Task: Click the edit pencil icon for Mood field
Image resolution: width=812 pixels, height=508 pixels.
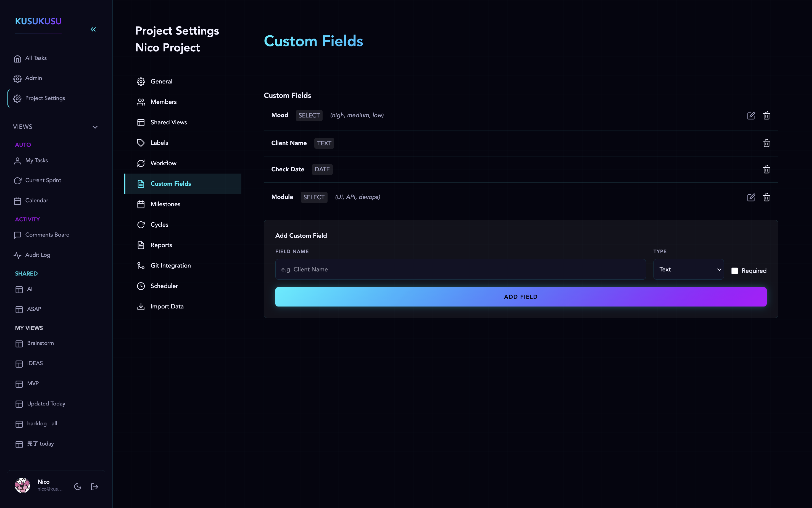Action: tap(751, 115)
